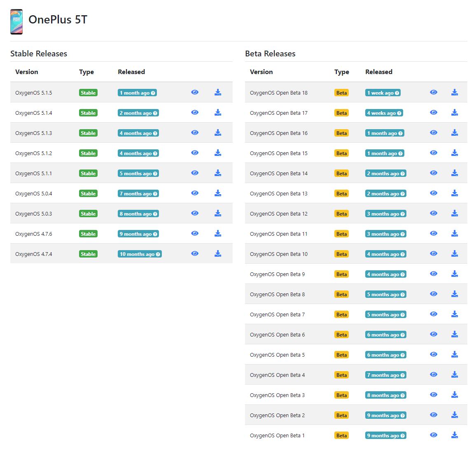Download OxygenOS 5.1.2 build
The width and height of the screenshot is (476, 455).
pos(218,153)
